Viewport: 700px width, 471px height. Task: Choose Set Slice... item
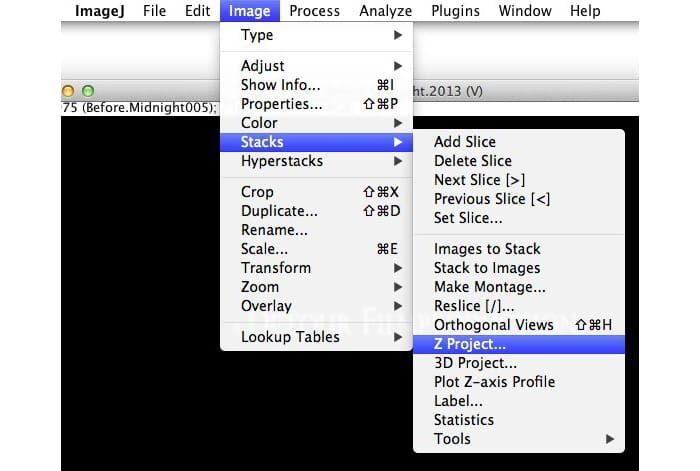pos(519,218)
